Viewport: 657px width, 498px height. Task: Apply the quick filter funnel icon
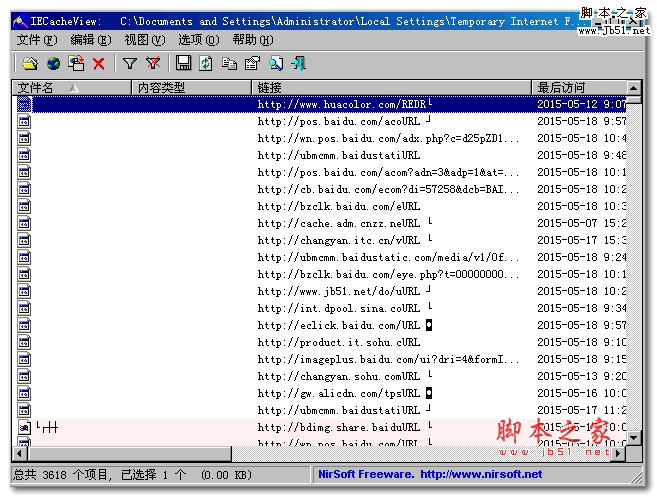coord(130,64)
